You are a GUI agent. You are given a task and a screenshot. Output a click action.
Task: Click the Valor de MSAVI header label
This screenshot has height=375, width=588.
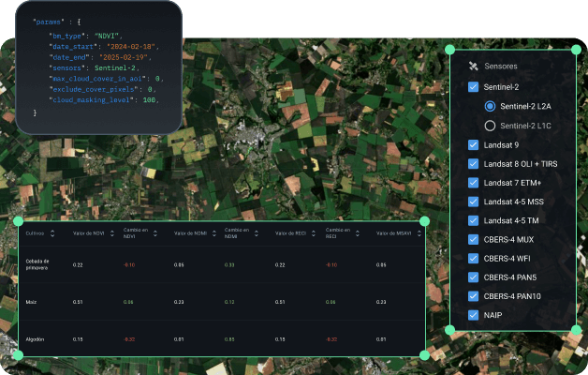[x=394, y=233]
